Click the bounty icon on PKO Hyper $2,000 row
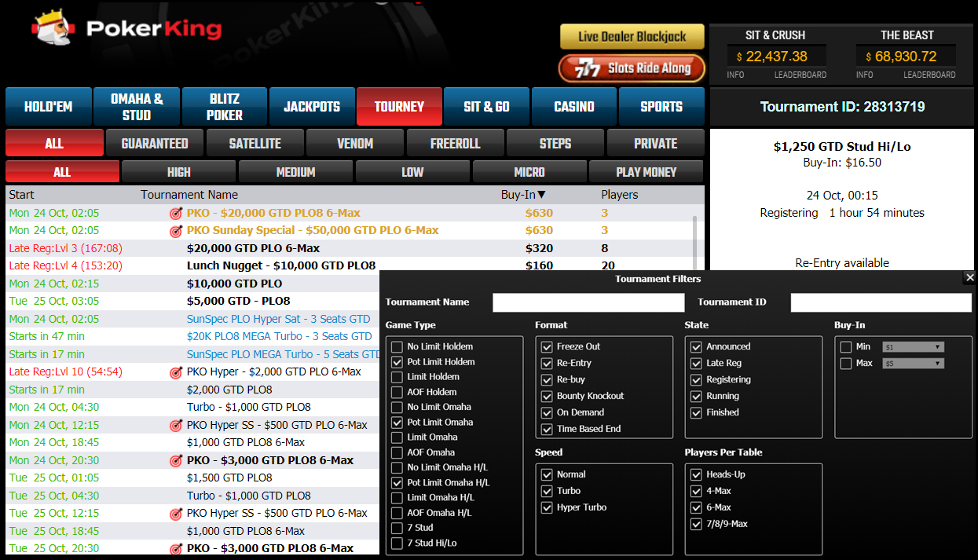The height and width of the screenshot is (560, 978). (176, 371)
